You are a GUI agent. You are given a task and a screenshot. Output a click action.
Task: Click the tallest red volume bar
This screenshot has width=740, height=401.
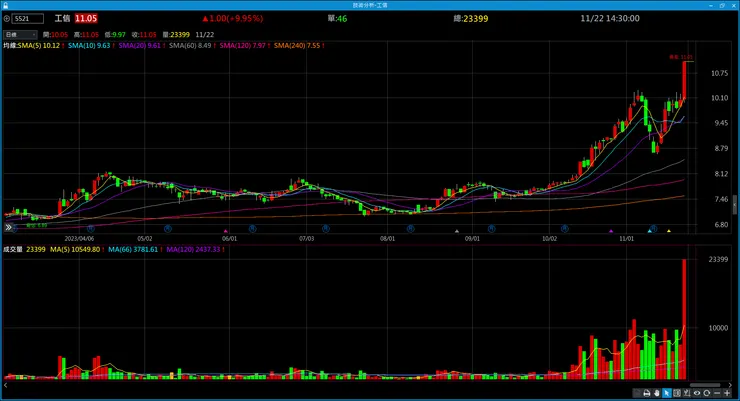click(x=684, y=319)
